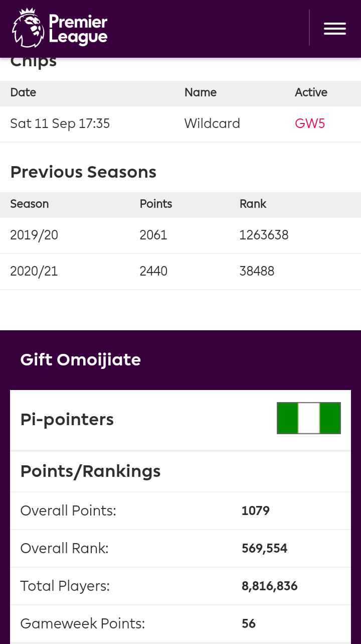The width and height of the screenshot is (361, 644).
Task: Select the 2019/20 previous season row
Action: coord(180,235)
